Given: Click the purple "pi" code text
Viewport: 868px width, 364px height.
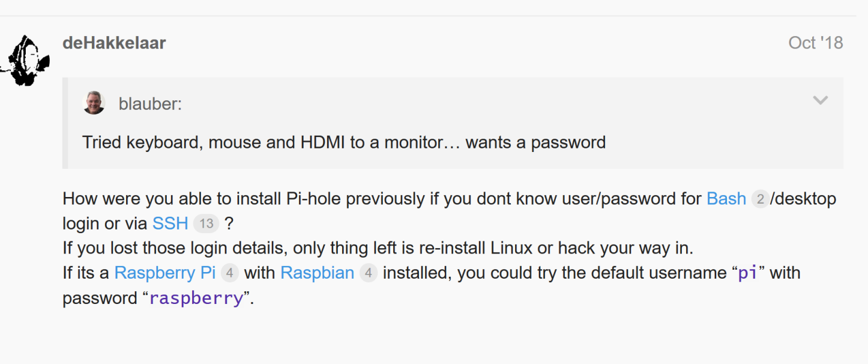Looking at the screenshot, I should click(x=747, y=273).
